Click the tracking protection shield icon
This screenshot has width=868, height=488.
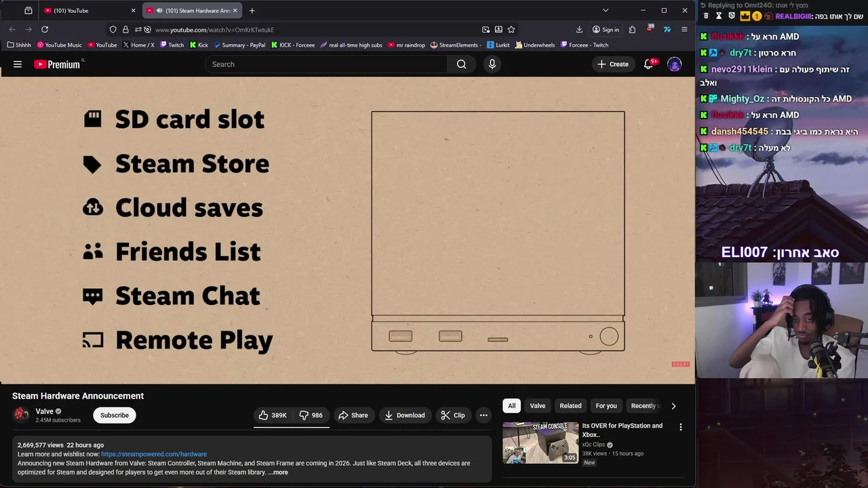pos(113,29)
